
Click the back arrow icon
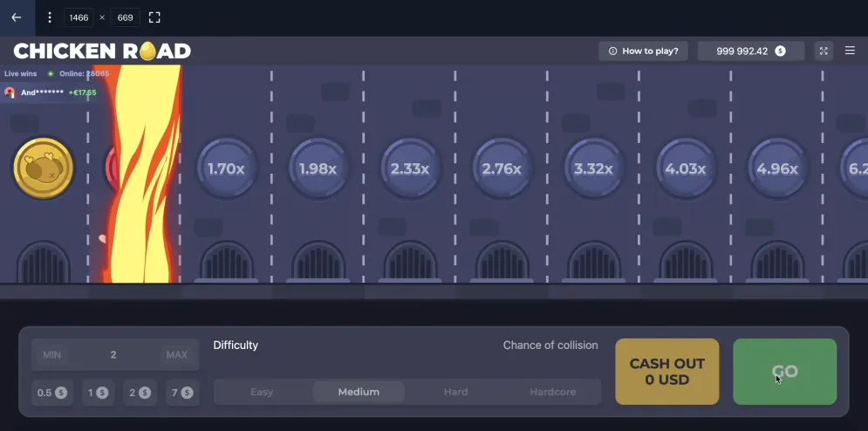17,17
